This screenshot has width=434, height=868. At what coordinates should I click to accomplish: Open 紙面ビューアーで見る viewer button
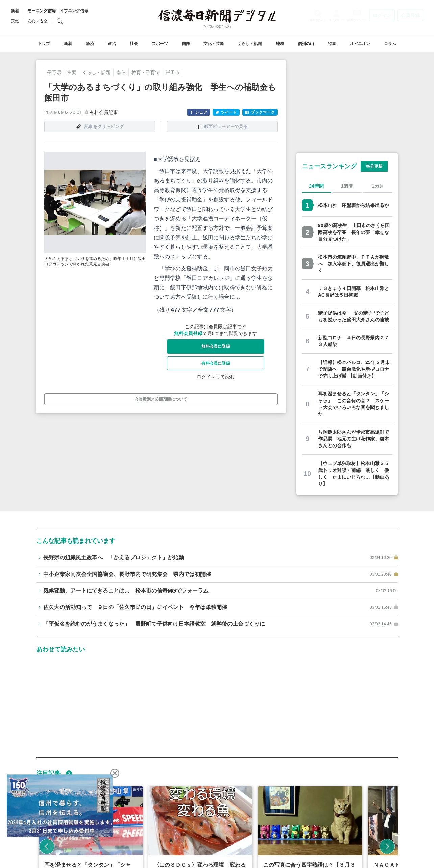click(222, 127)
